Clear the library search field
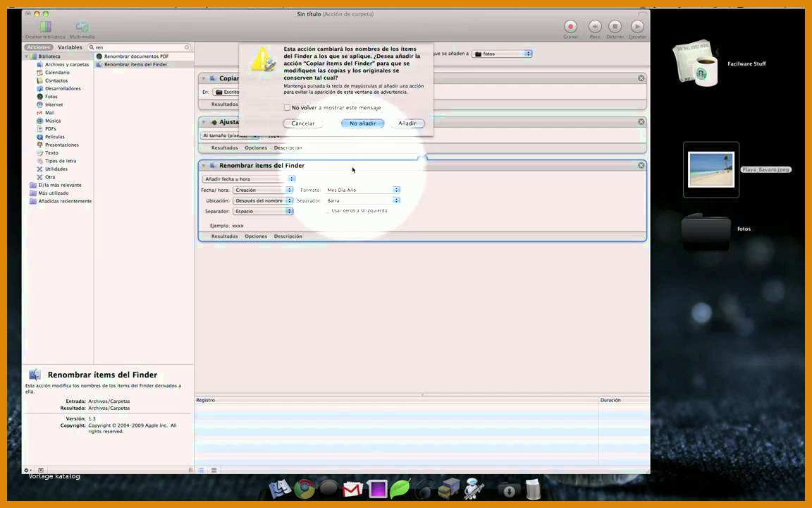The height and width of the screenshot is (508, 812). [187, 47]
